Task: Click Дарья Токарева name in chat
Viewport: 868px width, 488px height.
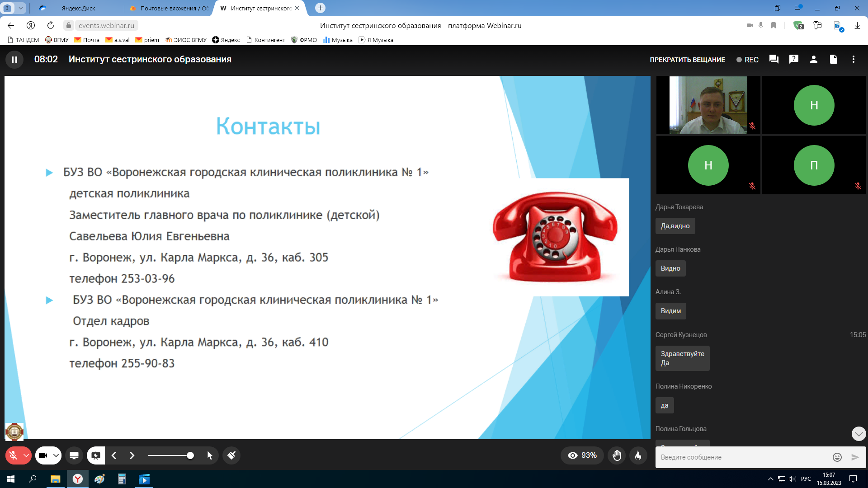Action: [x=679, y=207]
